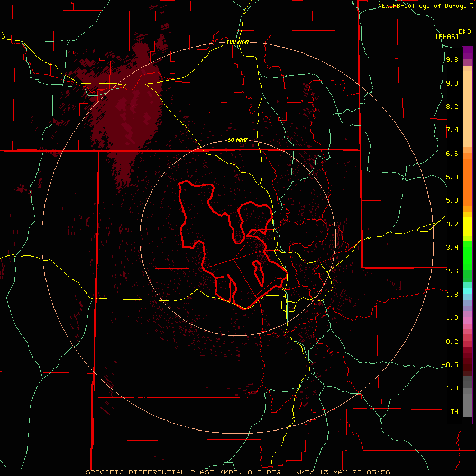The width and height of the screenshot is (476, 476).
Task: Click the 100 NMI range ring label
Action: [237, 42]
